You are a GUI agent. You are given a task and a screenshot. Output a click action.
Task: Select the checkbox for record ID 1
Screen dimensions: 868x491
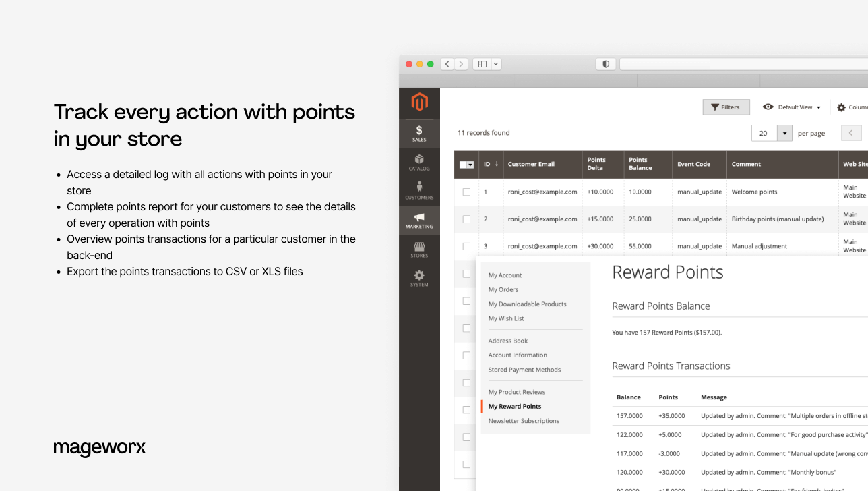(466, 192)
